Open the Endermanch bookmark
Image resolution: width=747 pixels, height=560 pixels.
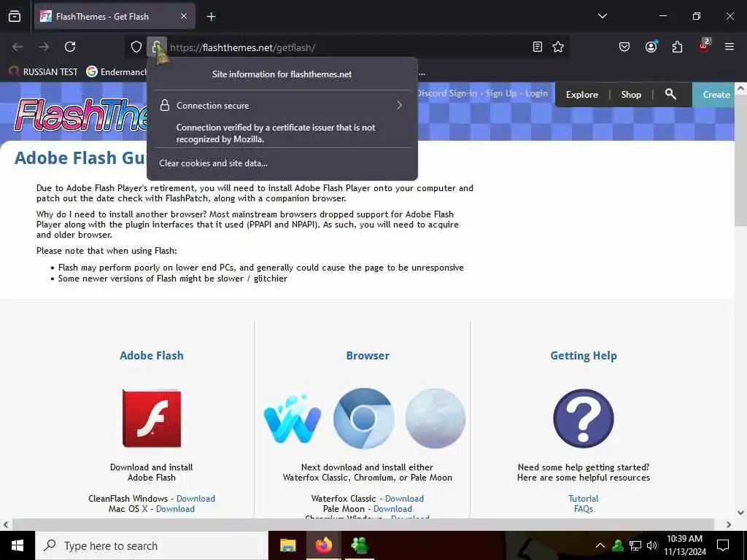117,71
